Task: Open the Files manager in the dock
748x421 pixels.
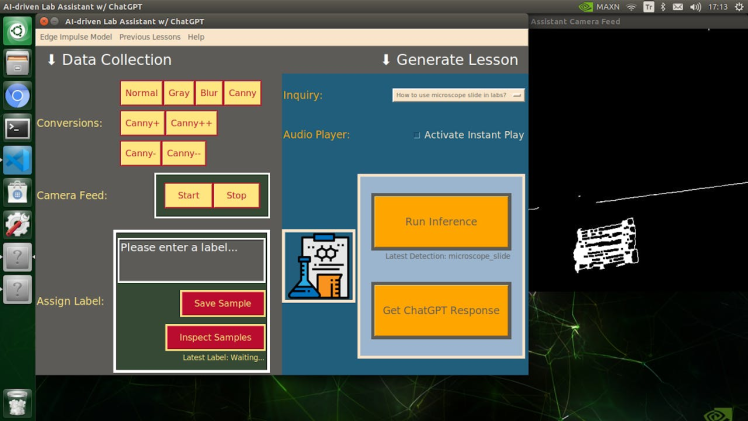Action: (17, 64)
